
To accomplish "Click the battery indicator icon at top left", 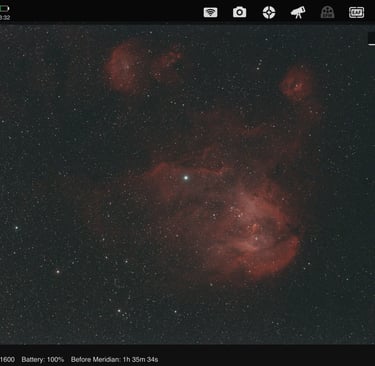I will coord(4,9).
